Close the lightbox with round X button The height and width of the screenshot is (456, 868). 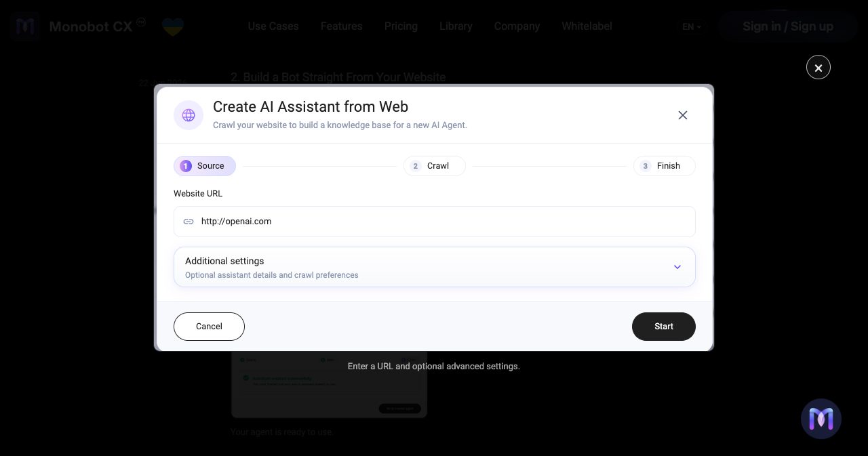pyautogui.click(x=818, y=67)
